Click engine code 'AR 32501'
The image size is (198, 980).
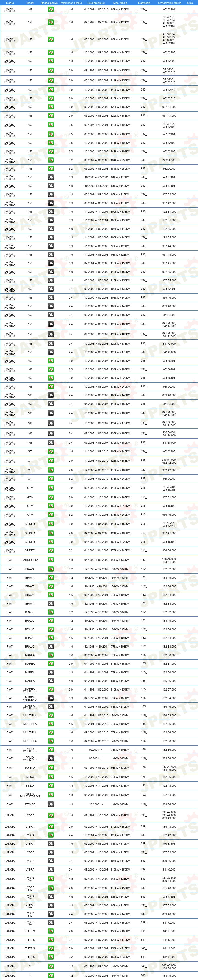[169, 289]
